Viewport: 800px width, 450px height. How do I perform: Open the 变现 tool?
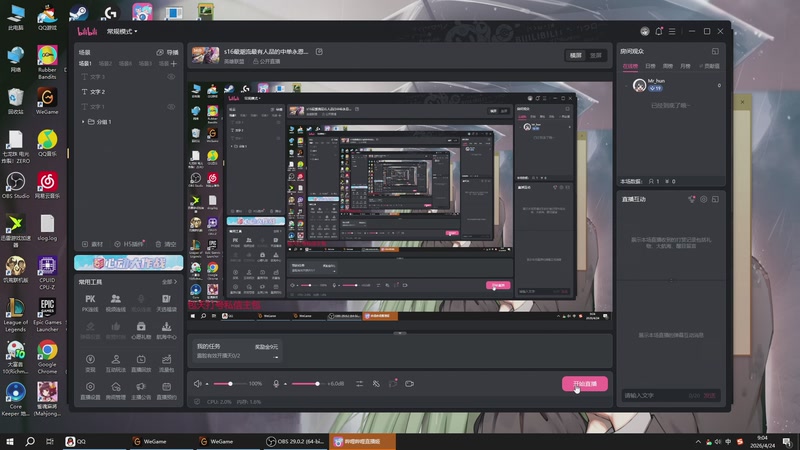pos(90,363)
